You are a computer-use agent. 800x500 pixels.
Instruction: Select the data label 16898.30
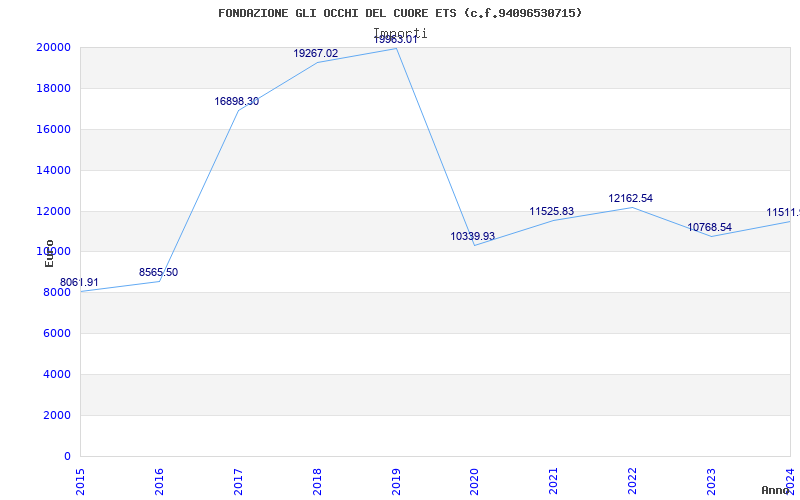[x=236, y=102]
